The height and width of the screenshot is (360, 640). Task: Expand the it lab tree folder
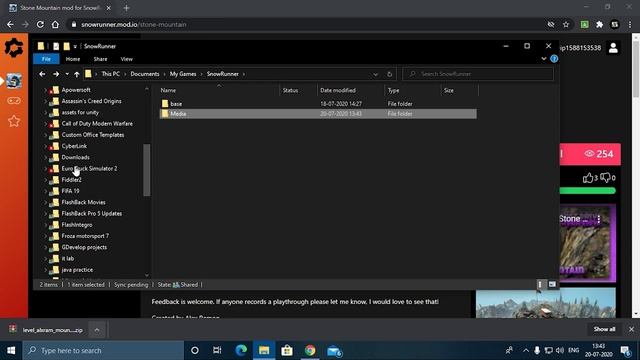[45, 258]
